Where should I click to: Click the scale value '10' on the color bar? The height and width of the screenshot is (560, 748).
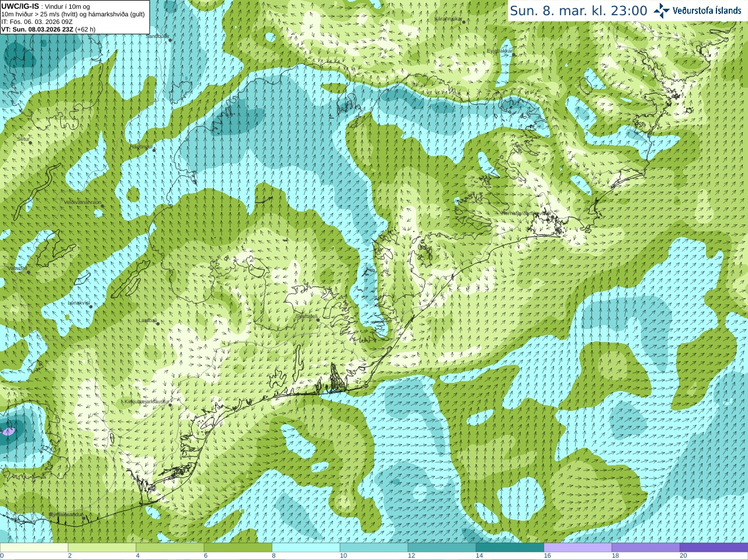344,556
